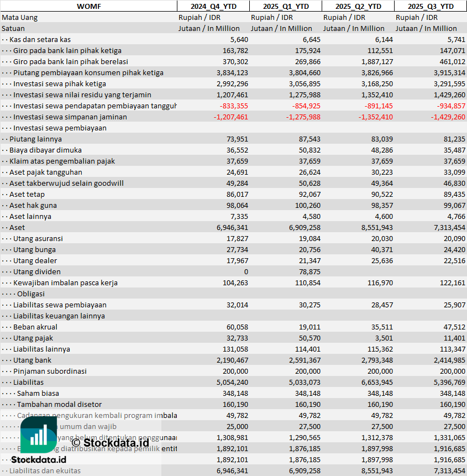Click Liabilitas lainnya row label
This screenshot has width=467, height=476.
(41, 349)
